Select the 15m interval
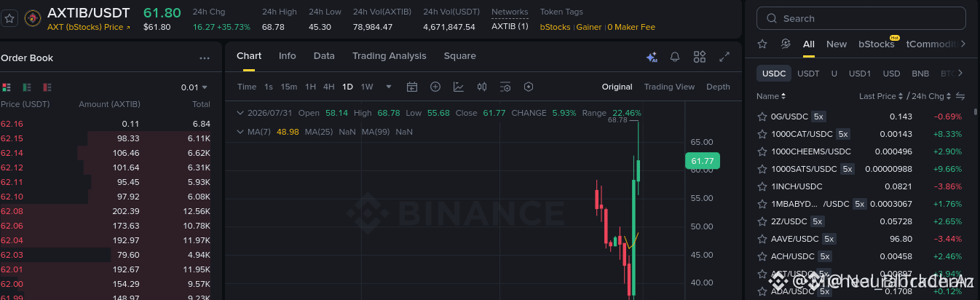The width and height of the screenshot is (980, 300). (x=289, y=87)
